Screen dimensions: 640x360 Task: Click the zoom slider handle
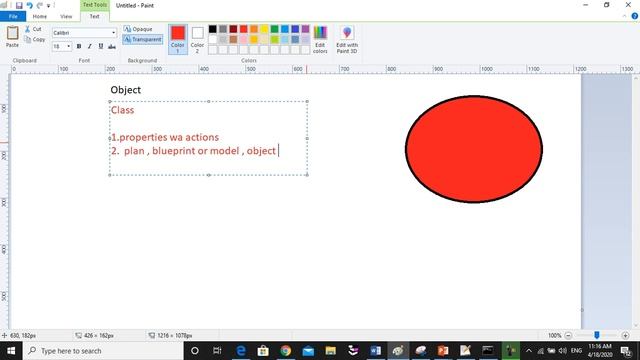pyautogui.click(x=597, y=336)
